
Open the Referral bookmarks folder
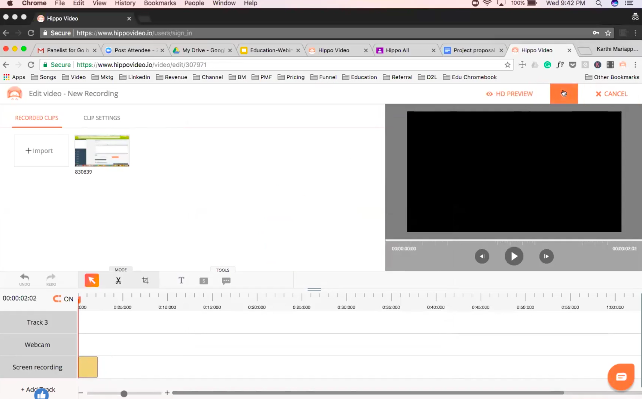[398, 77]
